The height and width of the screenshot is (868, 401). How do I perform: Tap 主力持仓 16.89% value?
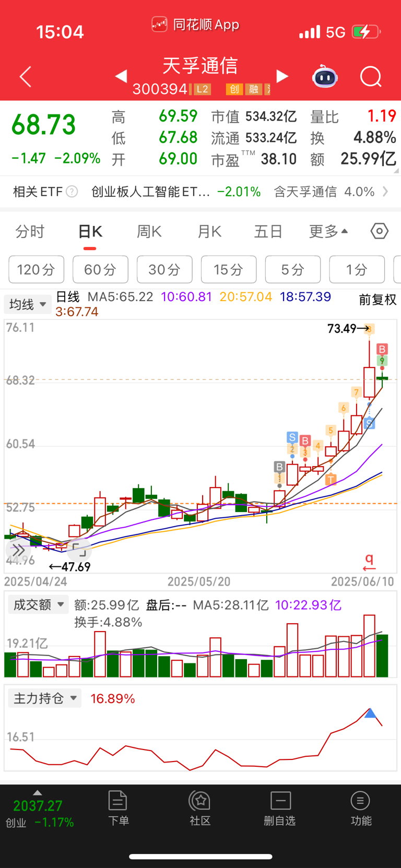[x=113, y=698]
